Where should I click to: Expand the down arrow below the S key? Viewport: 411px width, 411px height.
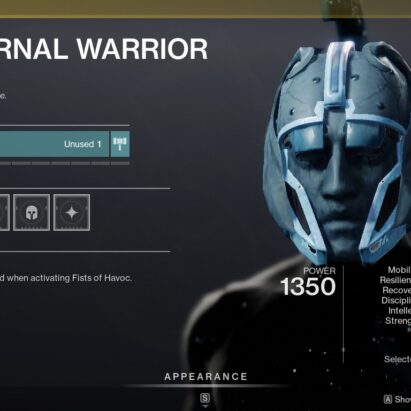[x=205, y=406]
